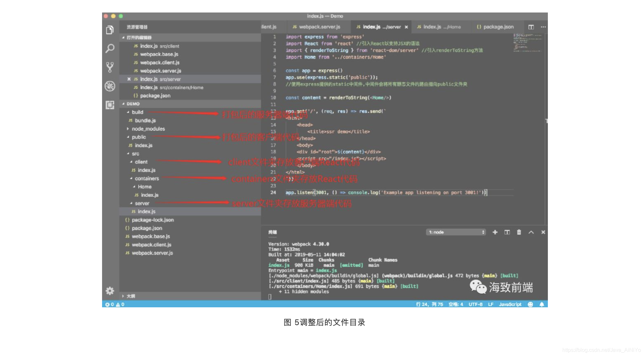Open the '1: node' terminal dropdown
644x356 pixels.
tap(456, 232)
